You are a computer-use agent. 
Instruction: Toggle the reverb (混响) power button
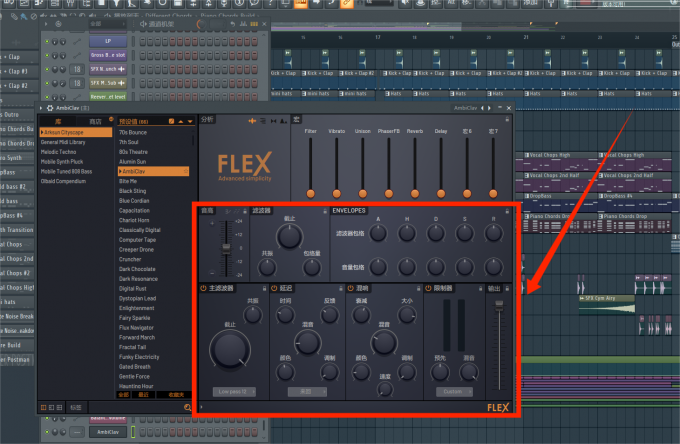(x=351, y=289)
